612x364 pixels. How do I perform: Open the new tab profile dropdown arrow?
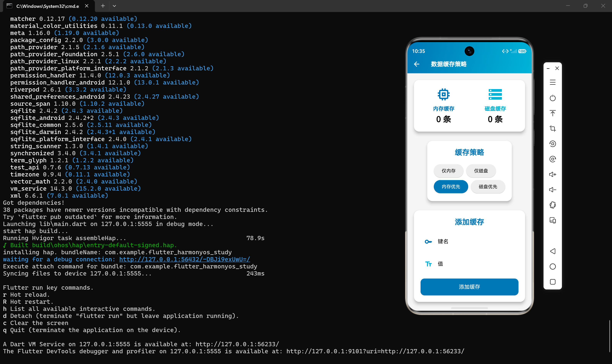click(x=114, y=6)
